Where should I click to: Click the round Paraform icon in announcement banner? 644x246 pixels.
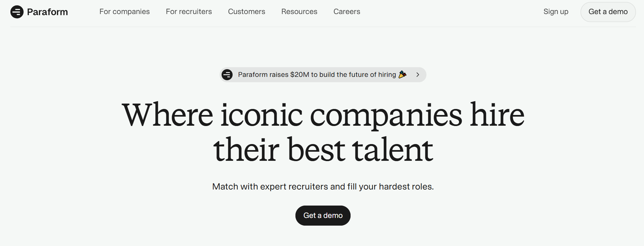[227, 75]
